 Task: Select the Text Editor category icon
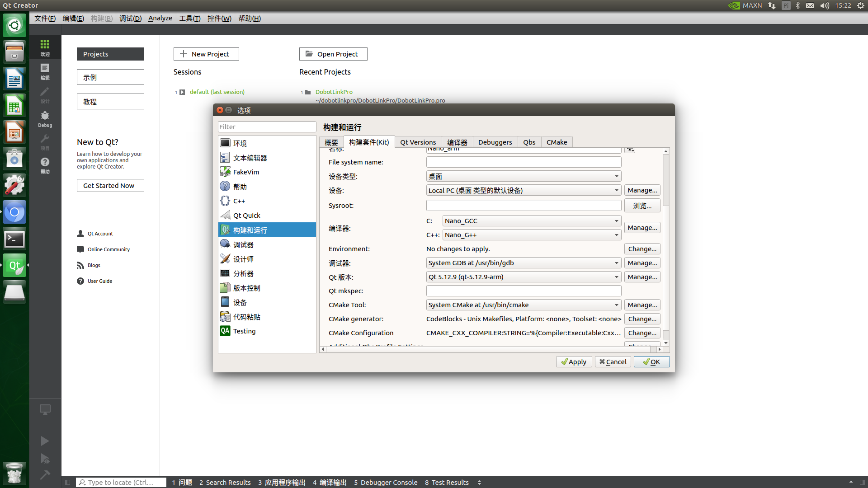[225, 158]
